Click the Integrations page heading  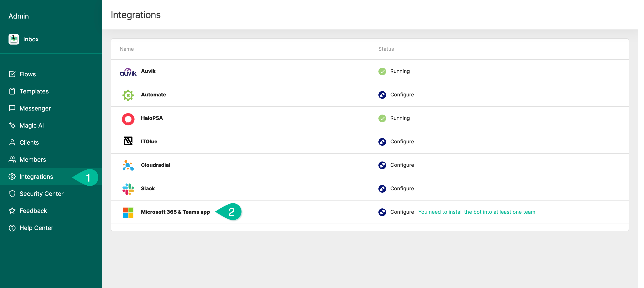[x=135, y=15]
